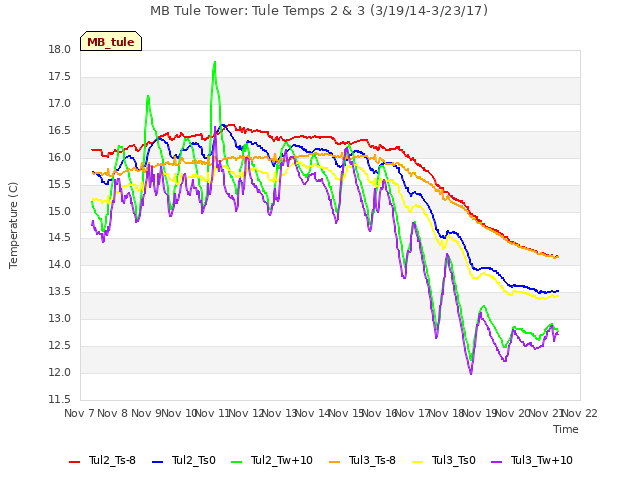Select the Tul2_Tw+10 legend label

282,460
